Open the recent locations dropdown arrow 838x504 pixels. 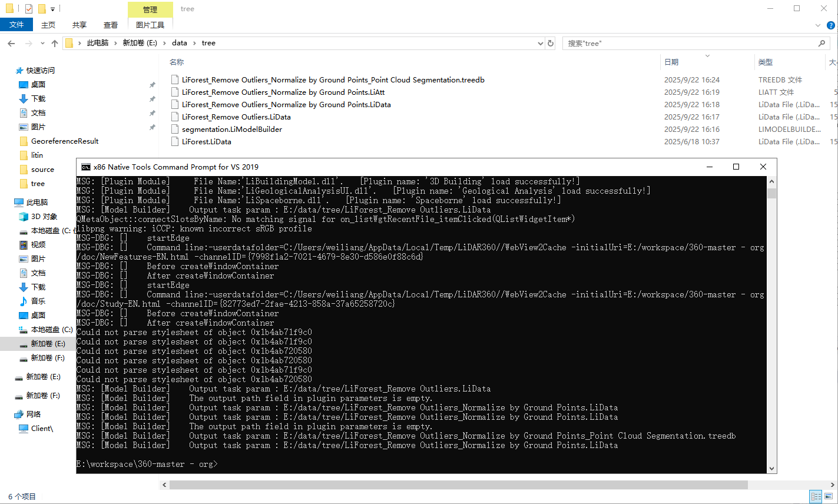tap(42, 42)
